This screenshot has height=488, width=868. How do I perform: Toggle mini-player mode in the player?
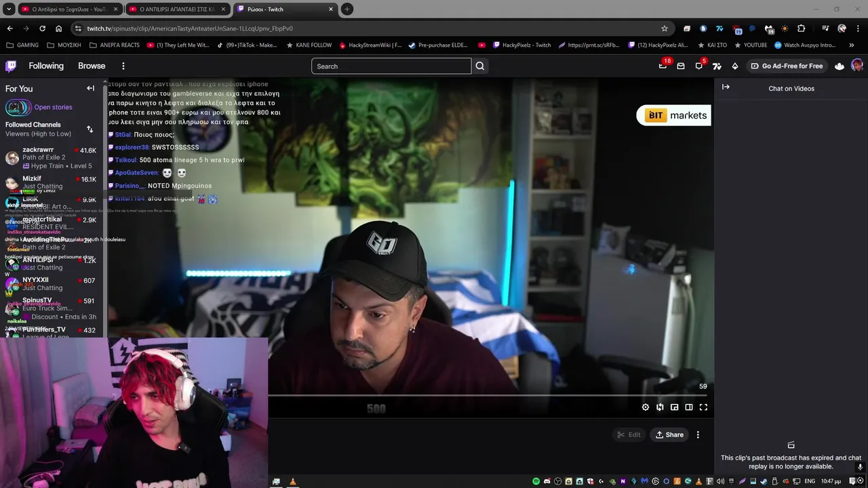(675, 407)
